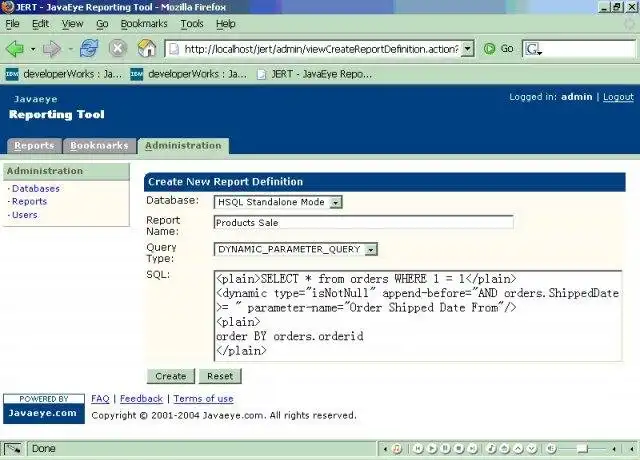640x460 pixels.
Task: Click the status bar page icon
Action: (13, 449)
